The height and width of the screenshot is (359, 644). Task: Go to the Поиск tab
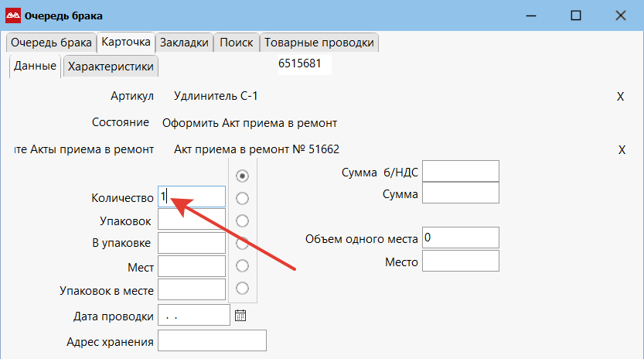click(236, 43)
